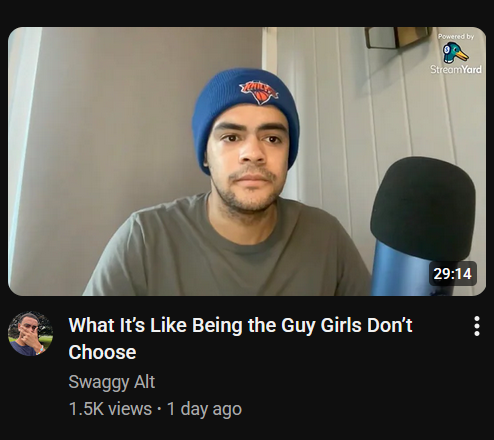Click the StreamYard wordmark text

pyautogui.click(x=456, y=69)
